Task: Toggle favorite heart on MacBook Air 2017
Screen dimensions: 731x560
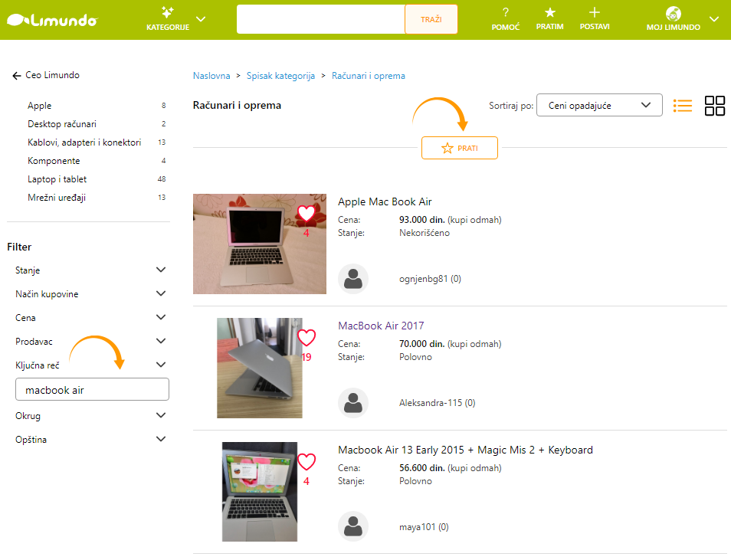Action: [306, 338]
